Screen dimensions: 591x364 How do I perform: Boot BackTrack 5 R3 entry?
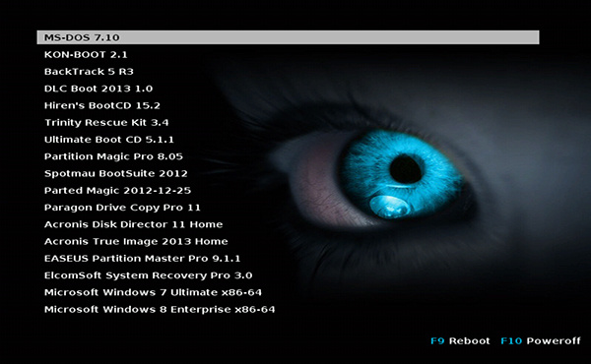(89, 72)
